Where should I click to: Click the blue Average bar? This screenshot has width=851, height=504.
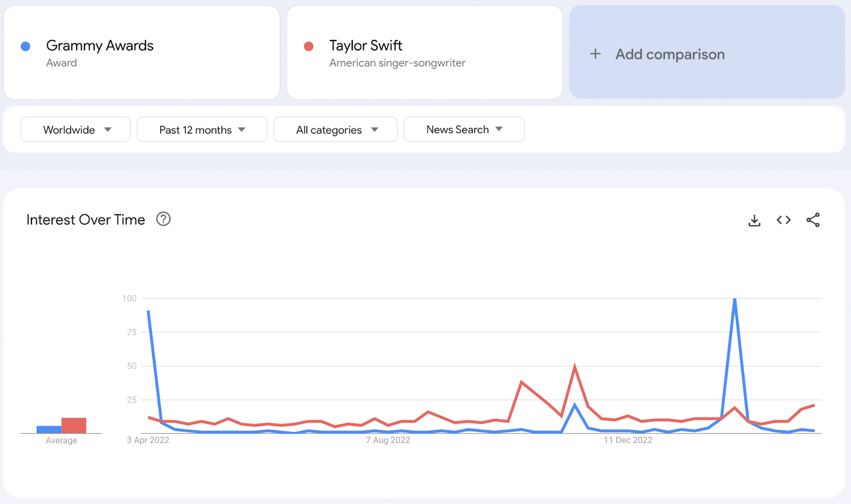point(49,430)
